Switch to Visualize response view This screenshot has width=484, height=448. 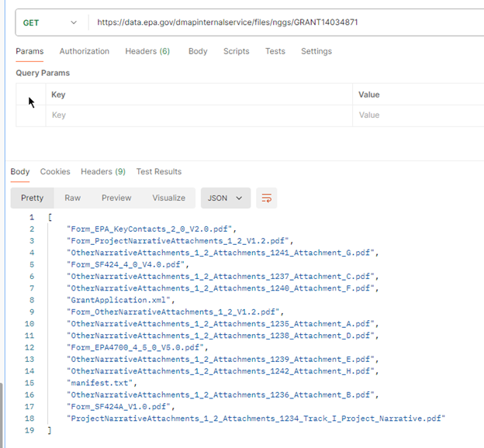(x=169, y=198)
